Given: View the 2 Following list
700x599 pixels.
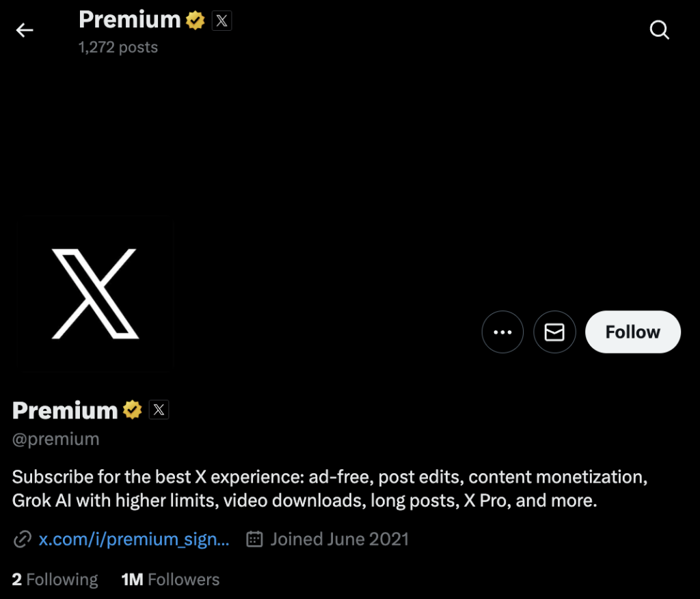Looking at the screenshot, I should coord(55,580).
